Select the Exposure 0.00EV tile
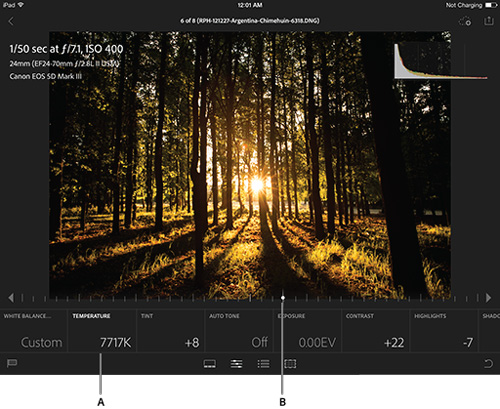 coord(307,330)
